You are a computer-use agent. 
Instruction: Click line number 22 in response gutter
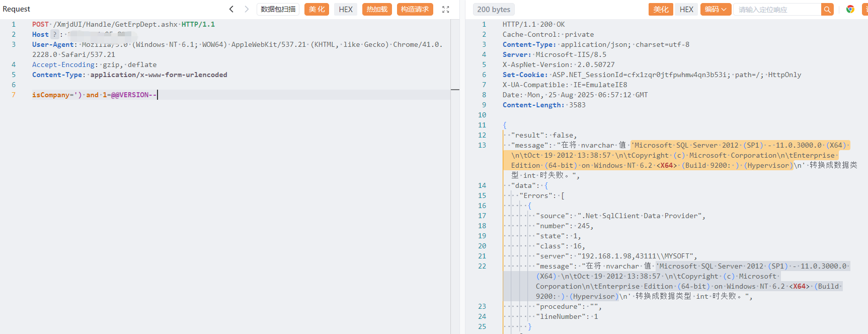point(482,266)
